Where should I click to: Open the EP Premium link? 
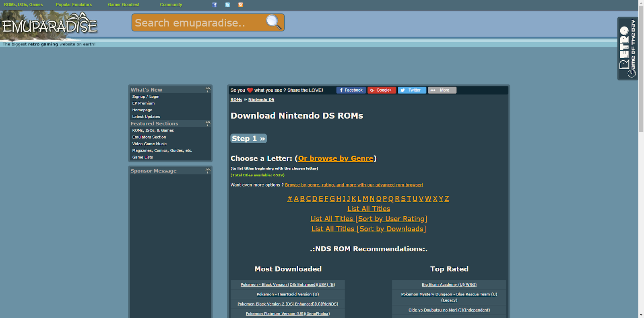pos(143,103)
